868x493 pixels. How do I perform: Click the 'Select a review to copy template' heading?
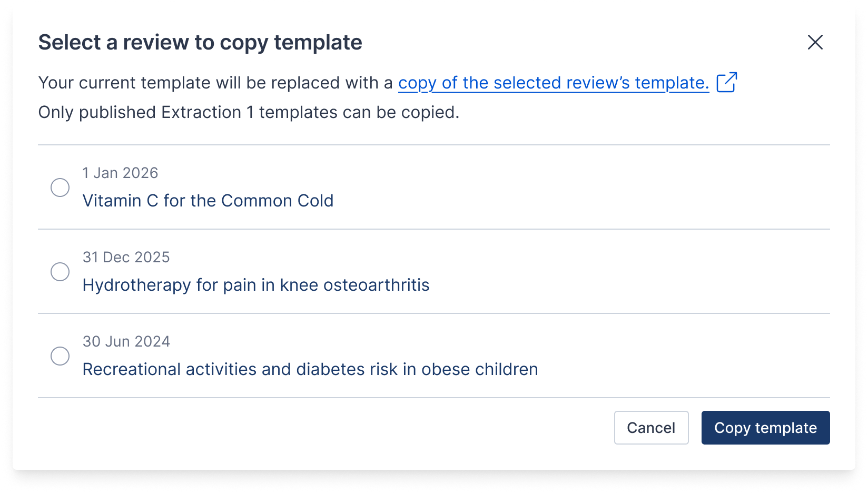200,43
